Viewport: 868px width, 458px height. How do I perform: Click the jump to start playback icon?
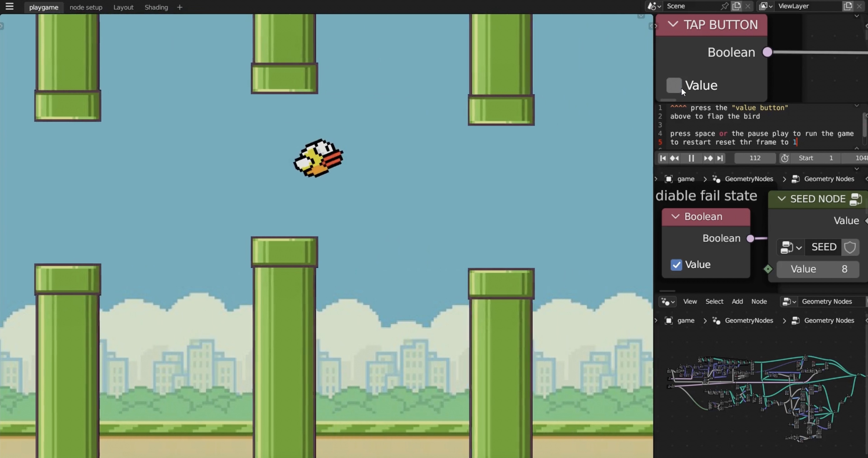(x=662, y=158)
